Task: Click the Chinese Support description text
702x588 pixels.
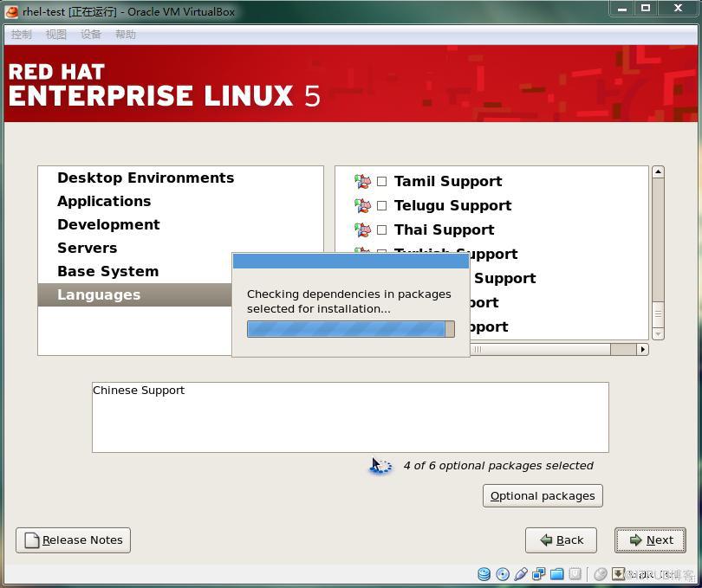Action: 139,391
